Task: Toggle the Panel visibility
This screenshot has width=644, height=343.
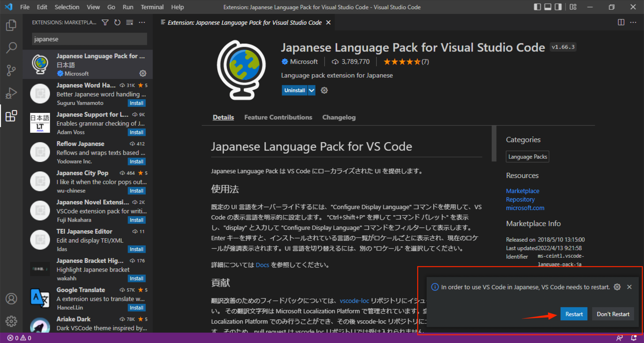Action: coord(548,7)
